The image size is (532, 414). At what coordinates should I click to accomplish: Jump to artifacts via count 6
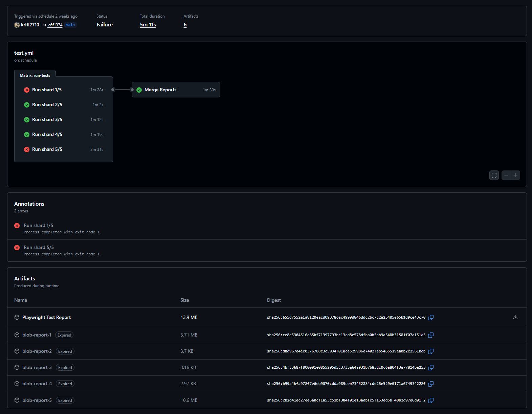pyautogui.click(x=185, y=25)
